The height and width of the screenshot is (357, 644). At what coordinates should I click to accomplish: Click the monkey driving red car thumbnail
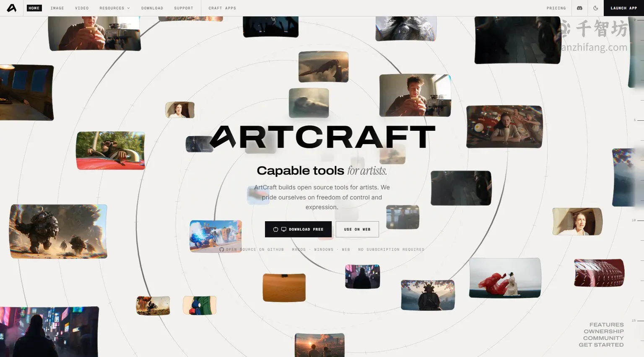click(111, 150)
